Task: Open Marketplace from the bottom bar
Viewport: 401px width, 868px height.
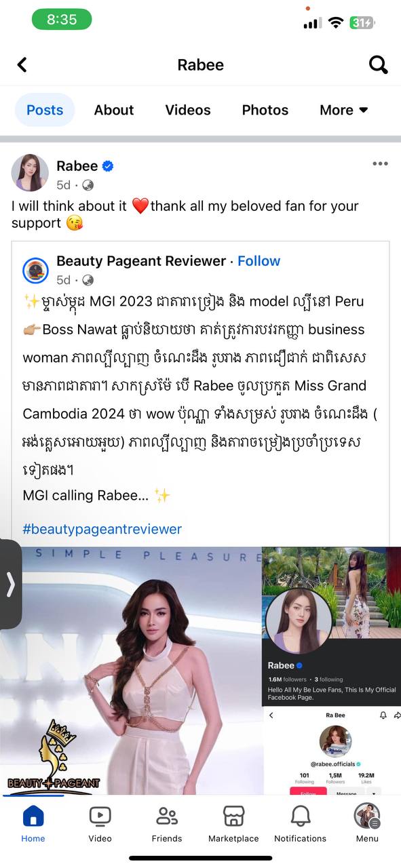Action: click(x=233, y=824)
